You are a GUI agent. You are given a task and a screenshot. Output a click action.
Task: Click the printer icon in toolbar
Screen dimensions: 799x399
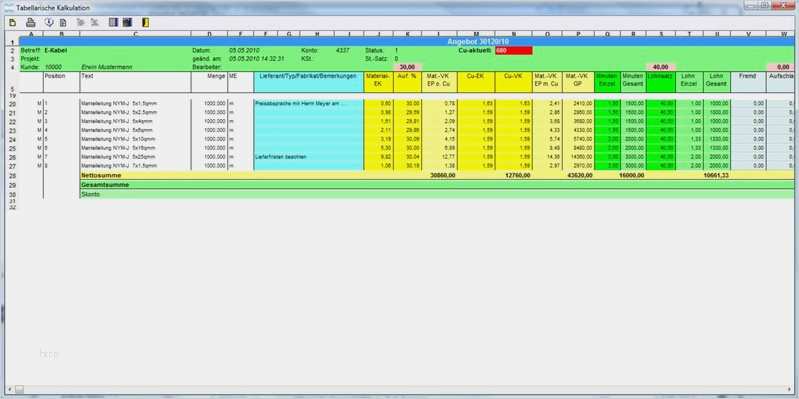[x=31, y=22]
